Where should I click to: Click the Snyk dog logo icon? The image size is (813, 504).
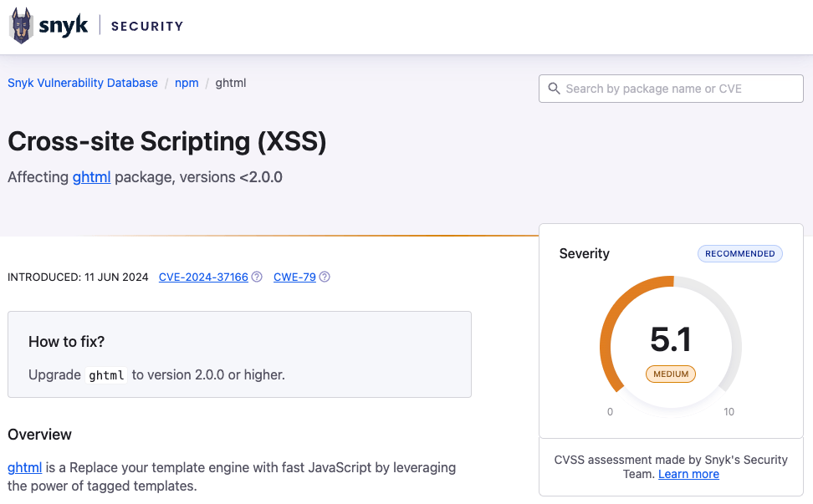[x=20, y=26]
